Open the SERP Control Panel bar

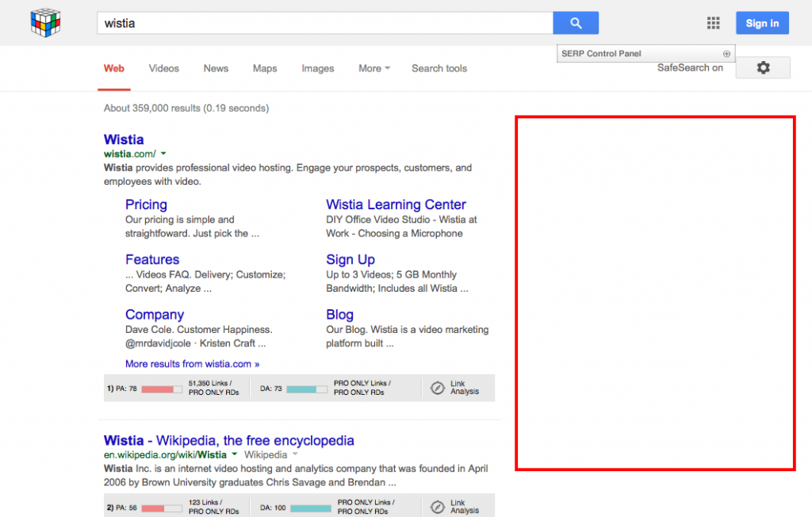(645, 54)
